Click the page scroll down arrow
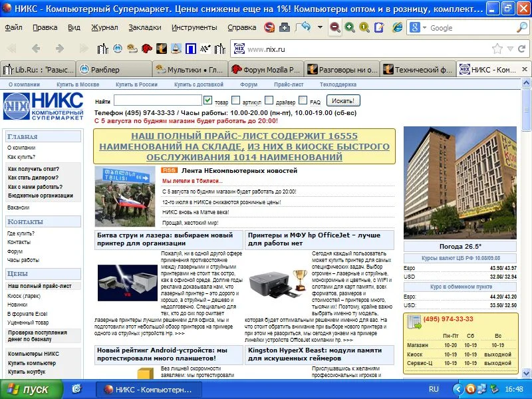The image size is (532, 399). (526, 373)
